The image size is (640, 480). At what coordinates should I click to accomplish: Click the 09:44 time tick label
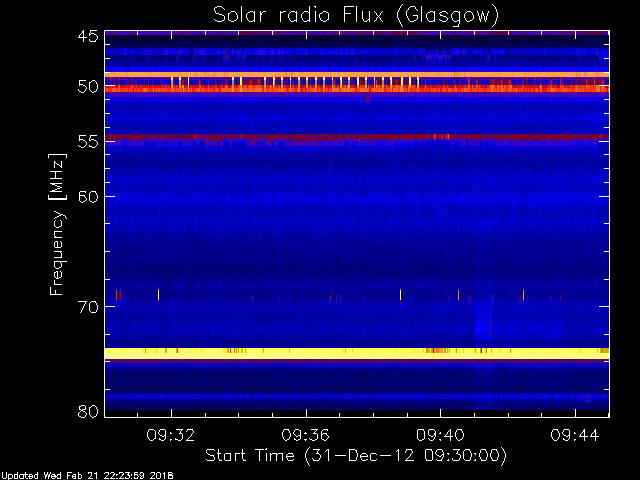coord(575,435)
